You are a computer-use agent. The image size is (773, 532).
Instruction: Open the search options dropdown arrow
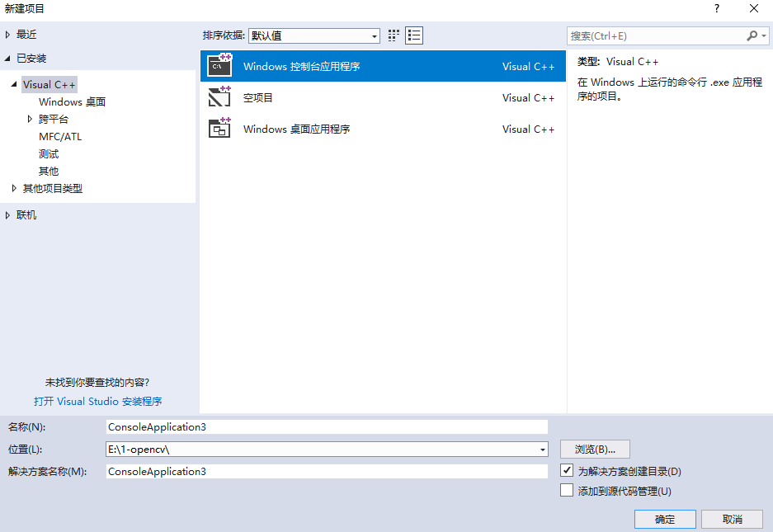coord(764,35)
